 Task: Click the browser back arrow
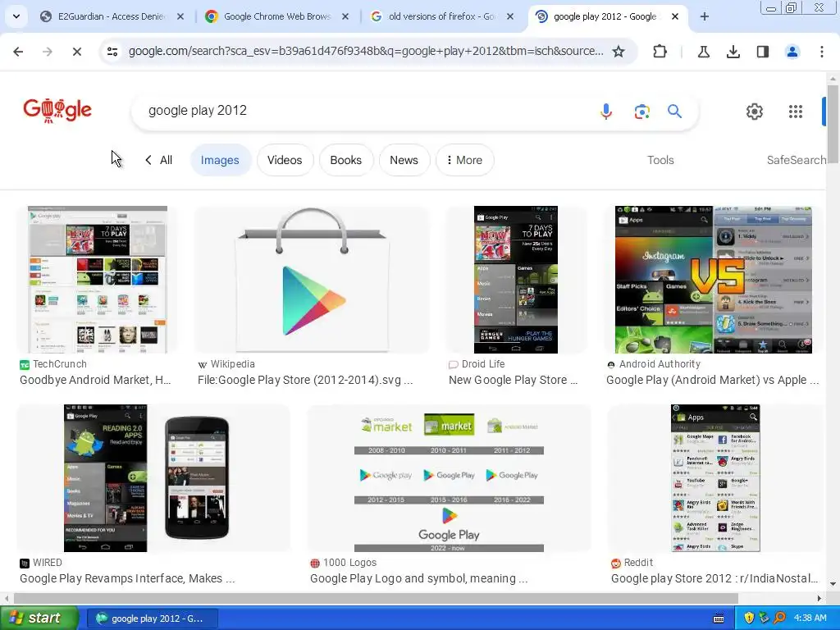pos(18,52)
